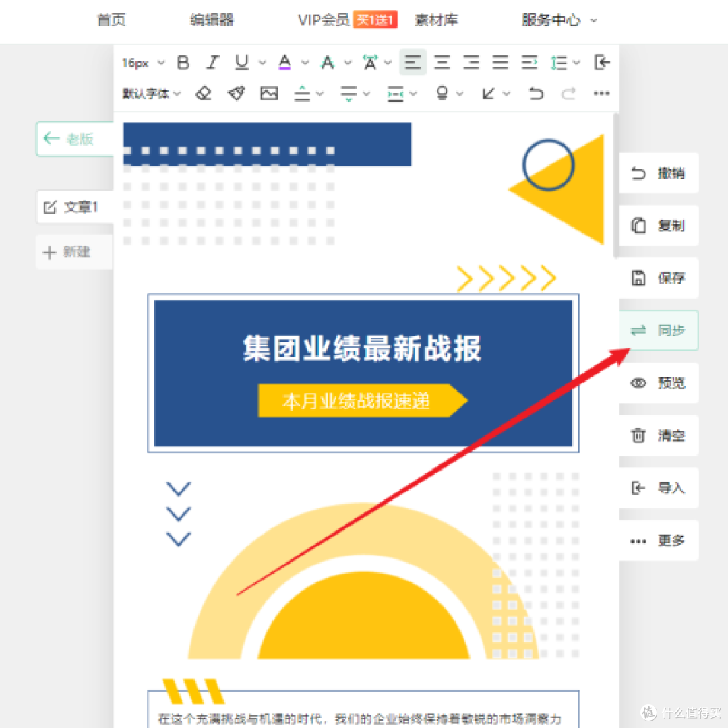Click the 本月业绩战报速递 yellow banner
The height and width of the screenshot is (728, 728).
click(363, 400)
